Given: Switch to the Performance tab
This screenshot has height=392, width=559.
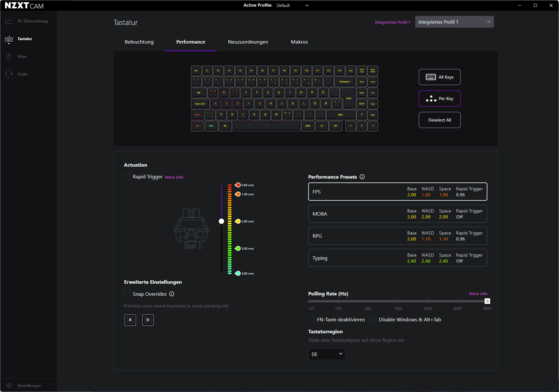Looking at the screenshot, I should click(x=191, y=42).
